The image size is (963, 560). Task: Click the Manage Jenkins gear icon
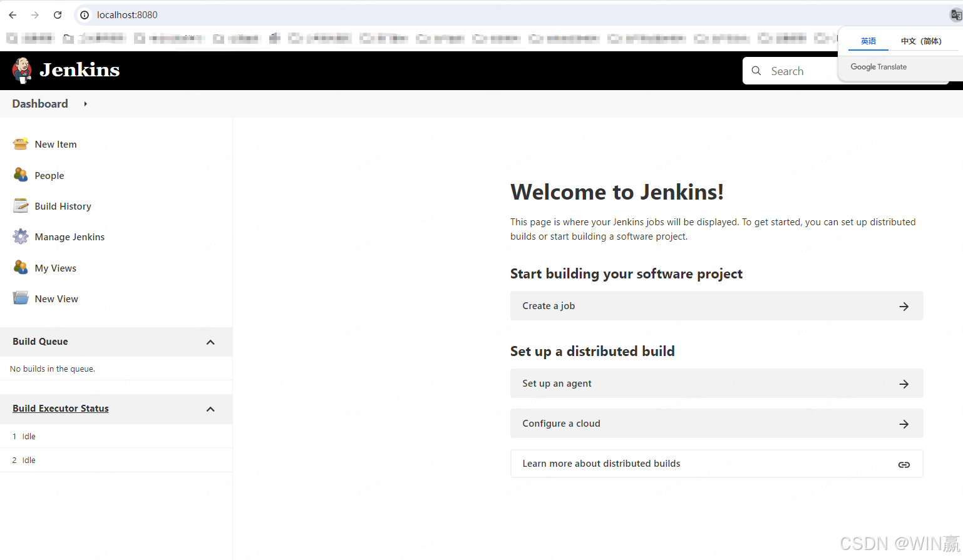(21, 237)
